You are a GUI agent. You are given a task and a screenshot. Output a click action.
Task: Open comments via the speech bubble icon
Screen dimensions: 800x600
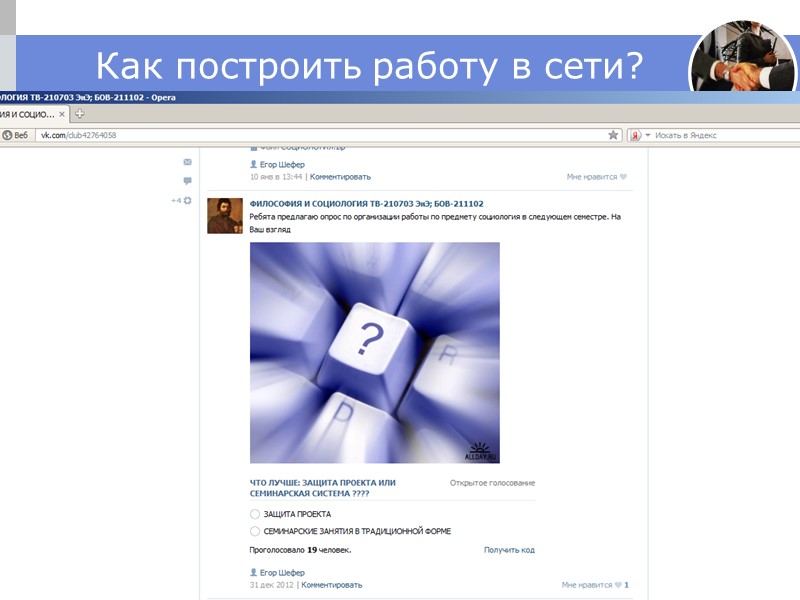point(187,181)
